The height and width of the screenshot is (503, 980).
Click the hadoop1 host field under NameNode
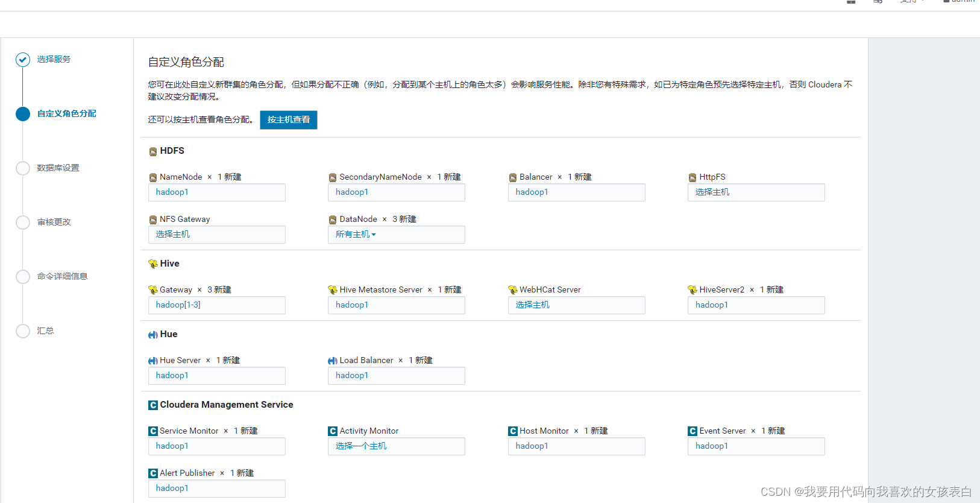click(217, 192)
